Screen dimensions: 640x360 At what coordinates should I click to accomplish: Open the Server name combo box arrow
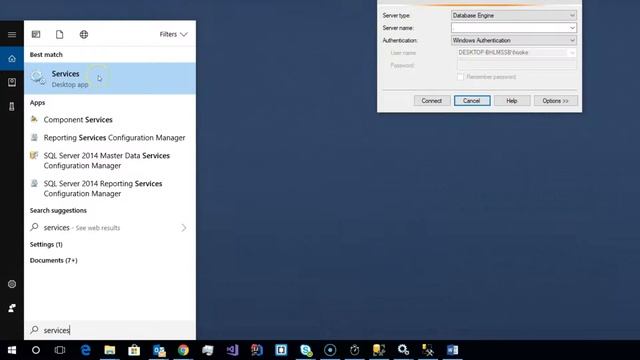(572, 28)
